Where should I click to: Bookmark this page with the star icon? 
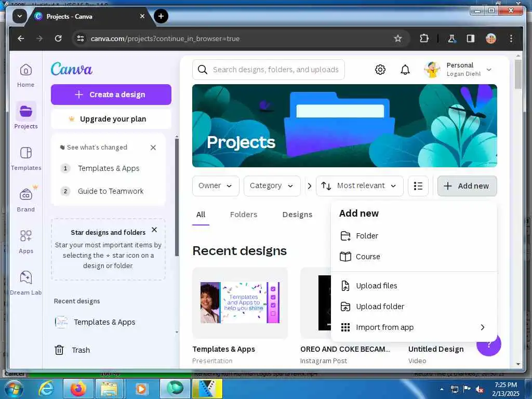tap(397, 38)
